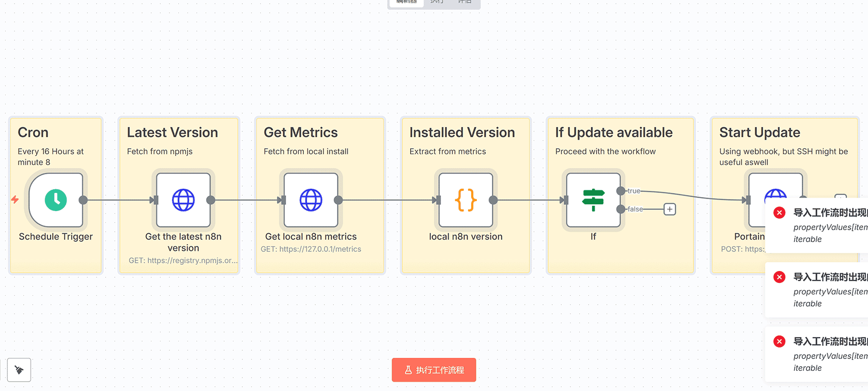Click the If node's false output connector
Viewport: 868px width, 391px height.
[x=621, y=209]
